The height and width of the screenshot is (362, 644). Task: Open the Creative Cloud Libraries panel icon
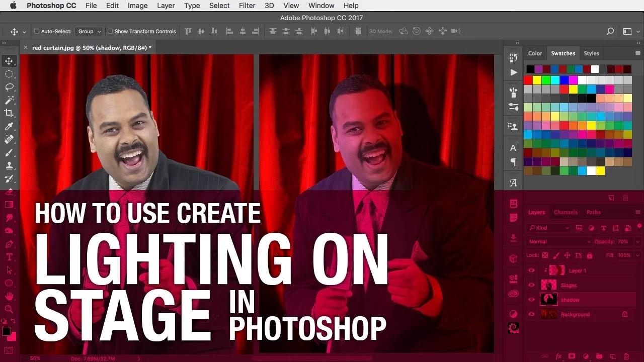(x=514, y=294)
